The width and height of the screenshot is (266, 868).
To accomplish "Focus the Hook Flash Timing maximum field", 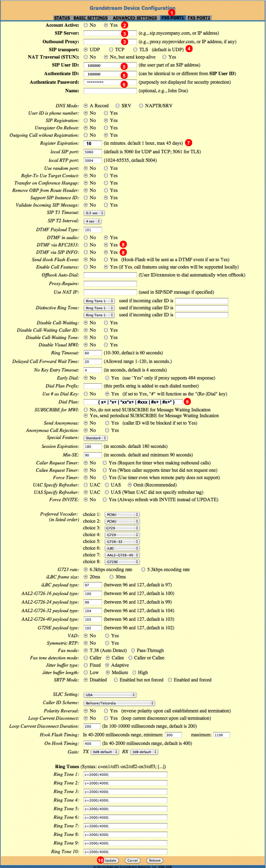I will tap(221, 735).
